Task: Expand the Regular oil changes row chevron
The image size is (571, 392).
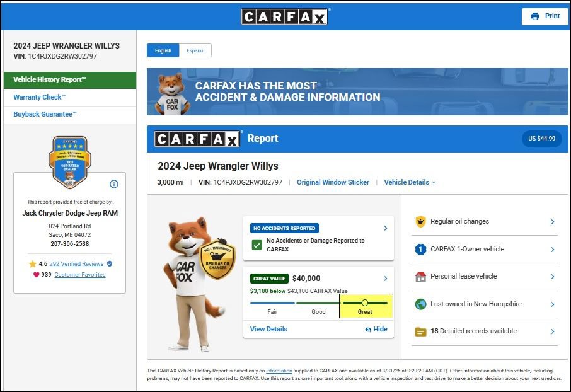Action: (553, 221)
